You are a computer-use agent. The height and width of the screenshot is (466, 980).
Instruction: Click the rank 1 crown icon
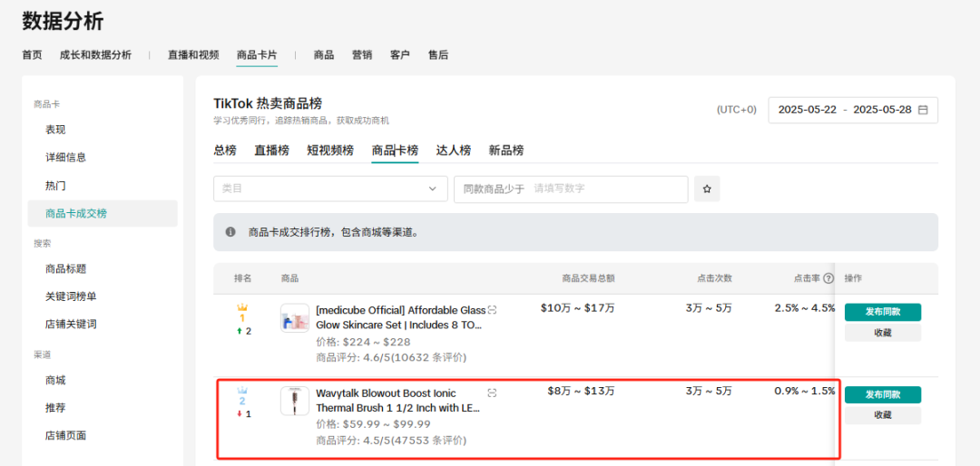(x=242, y=307)
